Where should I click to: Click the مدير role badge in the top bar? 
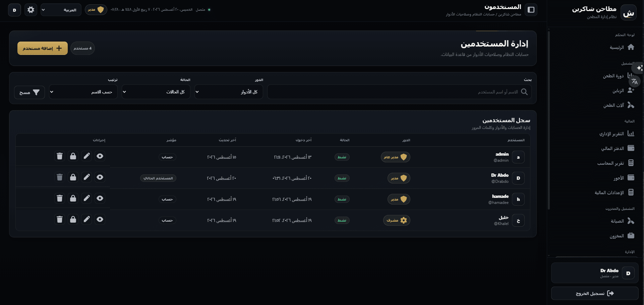pyautogui.click(x=96, y=10)
